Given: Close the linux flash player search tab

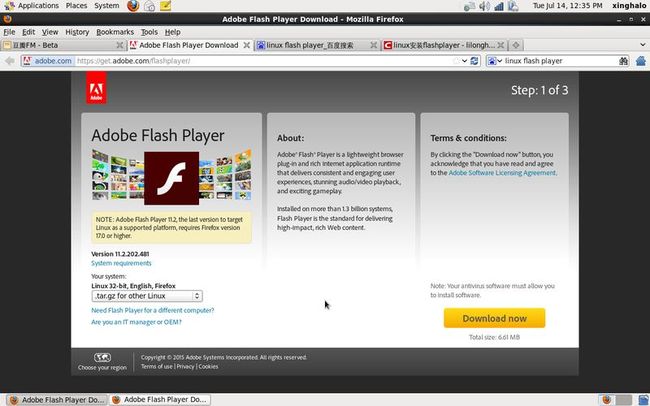Looking at the screenshot, I should point(373,45).
